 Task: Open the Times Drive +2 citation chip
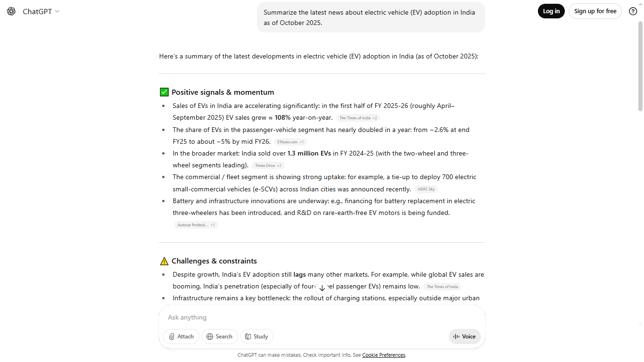pos(268,165)
